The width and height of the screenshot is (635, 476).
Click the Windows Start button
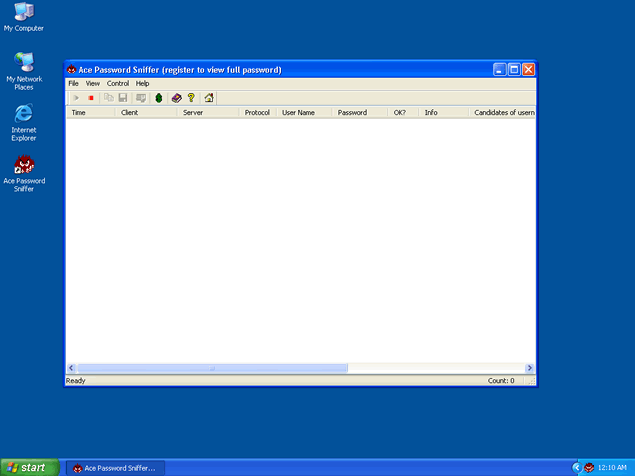point(29,467)
